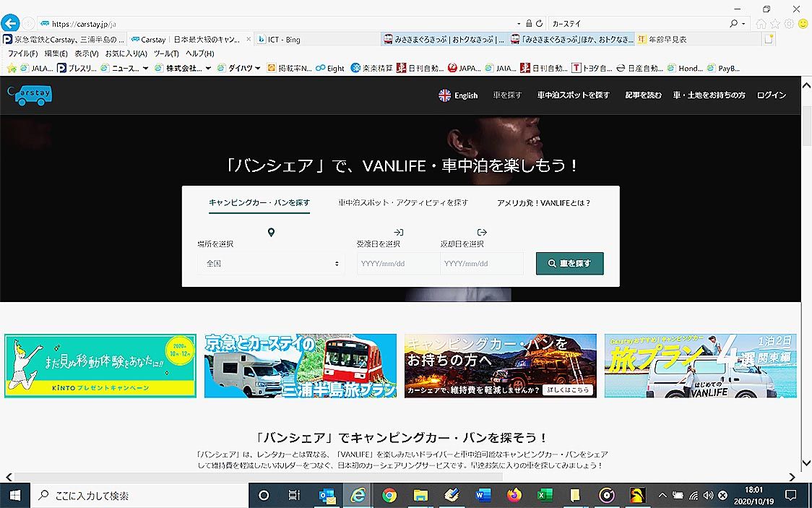The height and width of the screenshot is (508, 812).
Task: Click the Carstay logo in the header
Action: pos(30,95)
